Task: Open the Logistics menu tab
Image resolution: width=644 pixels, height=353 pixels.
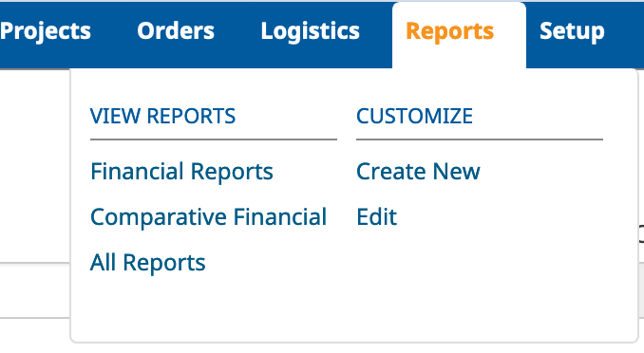Action: click(x=310, y=31)
